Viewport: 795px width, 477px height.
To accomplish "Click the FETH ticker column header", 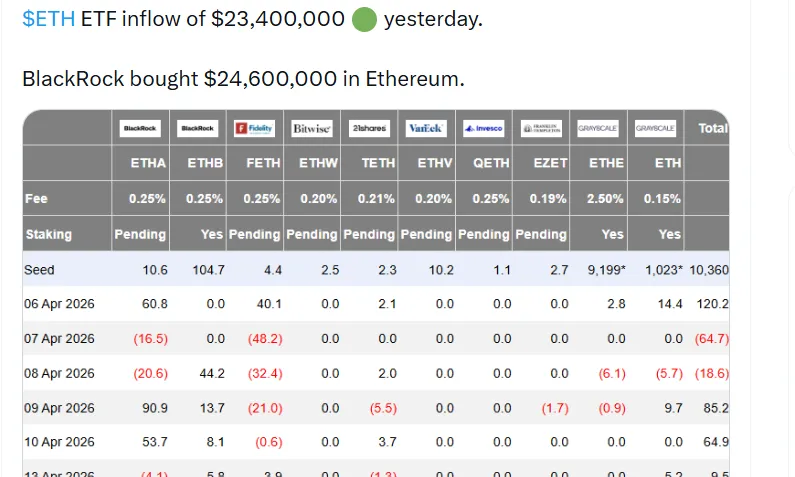I will (x=262, y=163).
